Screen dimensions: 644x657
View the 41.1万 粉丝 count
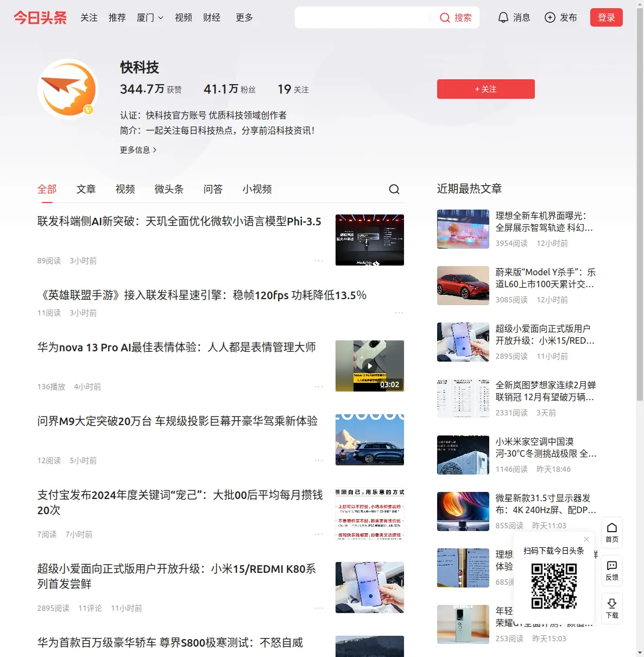230,89
